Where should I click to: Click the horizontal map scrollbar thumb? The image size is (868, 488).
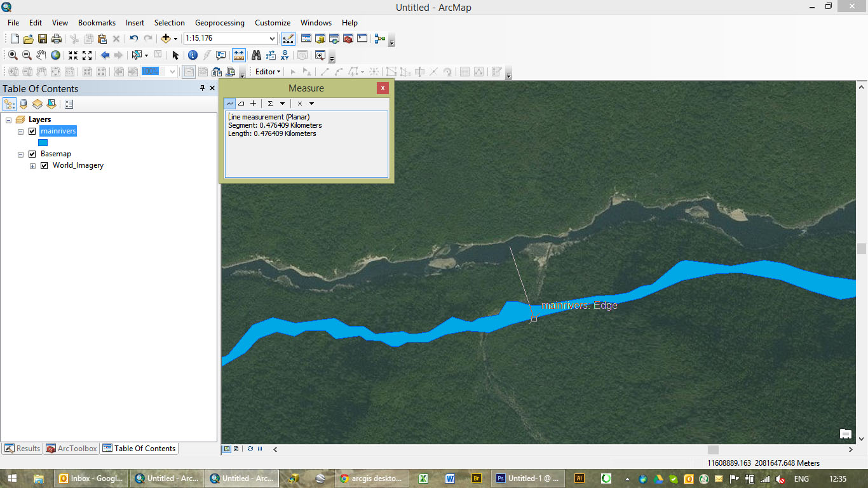(x=714, y=449)
